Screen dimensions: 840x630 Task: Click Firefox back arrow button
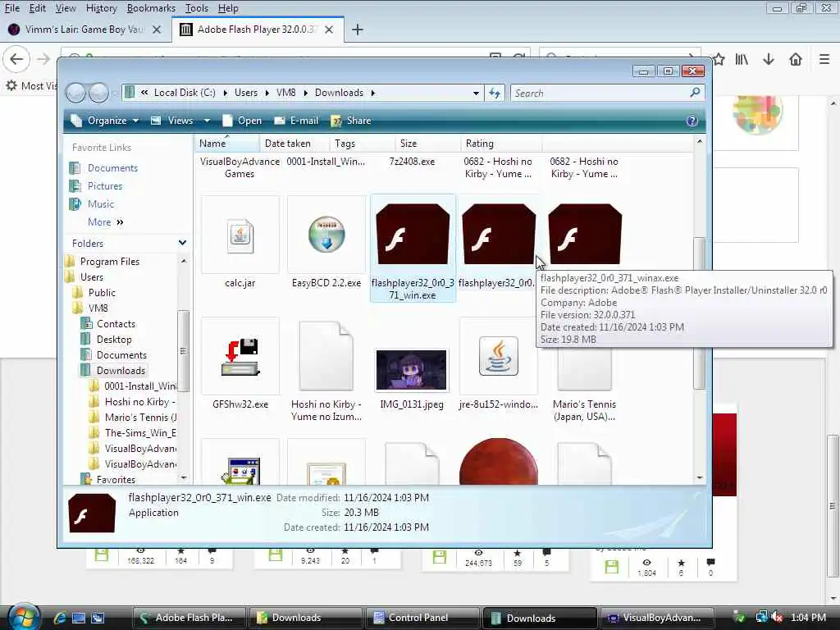16,59
